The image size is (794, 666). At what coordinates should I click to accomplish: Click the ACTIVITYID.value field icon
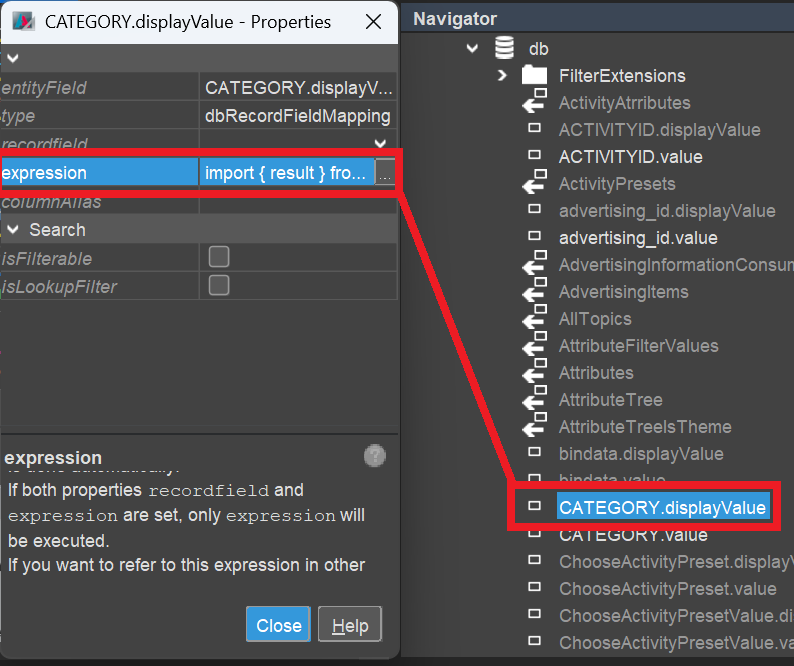point(534,156)
